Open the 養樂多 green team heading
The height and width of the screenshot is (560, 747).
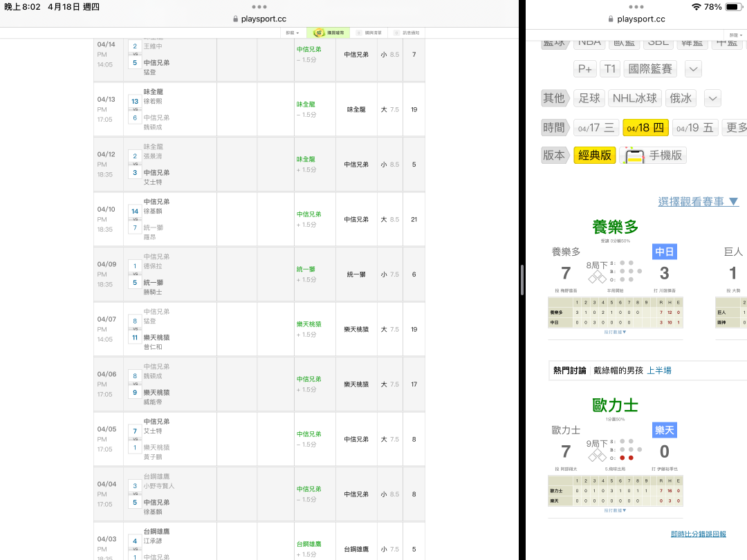pos(615,227)
